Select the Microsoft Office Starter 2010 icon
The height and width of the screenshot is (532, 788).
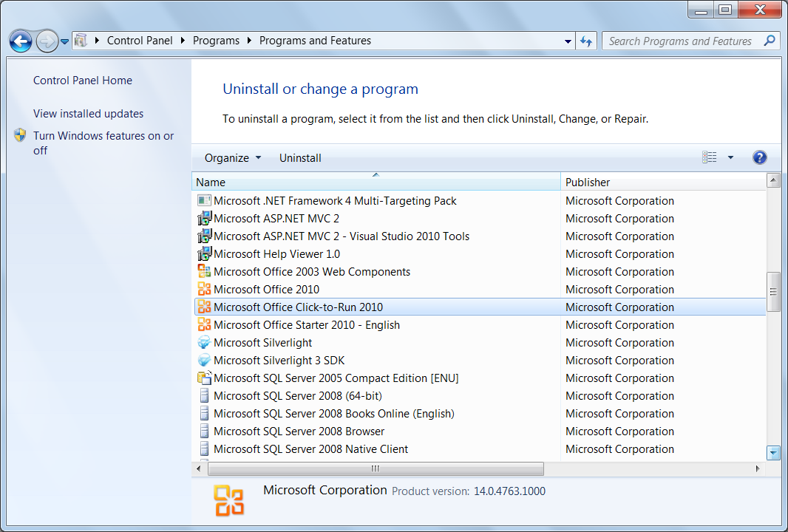pyautogui.click(x=204, y=324)
